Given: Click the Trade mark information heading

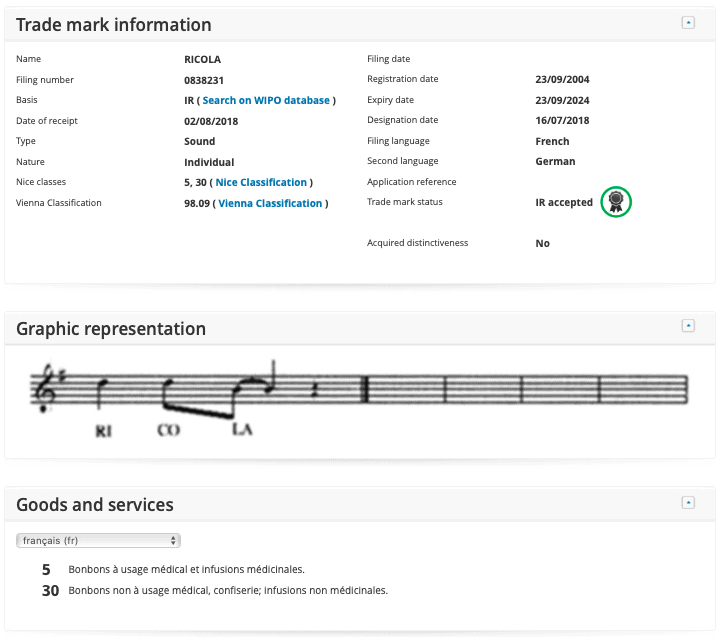Looking at the screenshot, I should (x=114, y=25).
